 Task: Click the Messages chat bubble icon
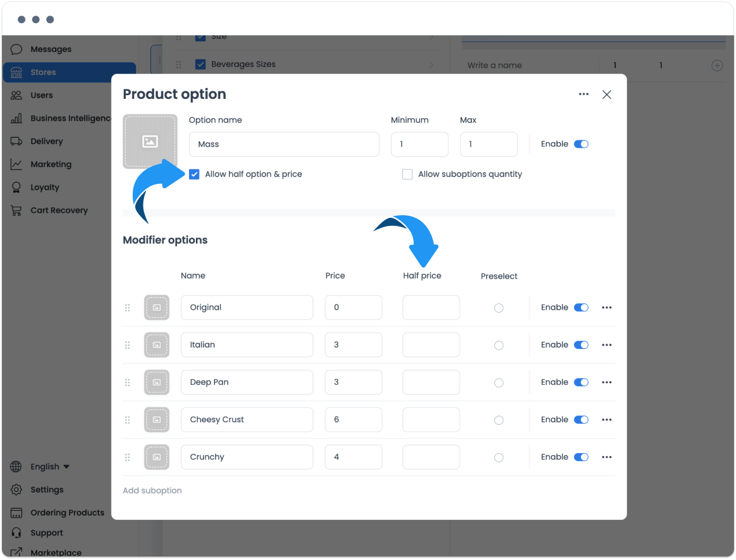coord(16,49)
